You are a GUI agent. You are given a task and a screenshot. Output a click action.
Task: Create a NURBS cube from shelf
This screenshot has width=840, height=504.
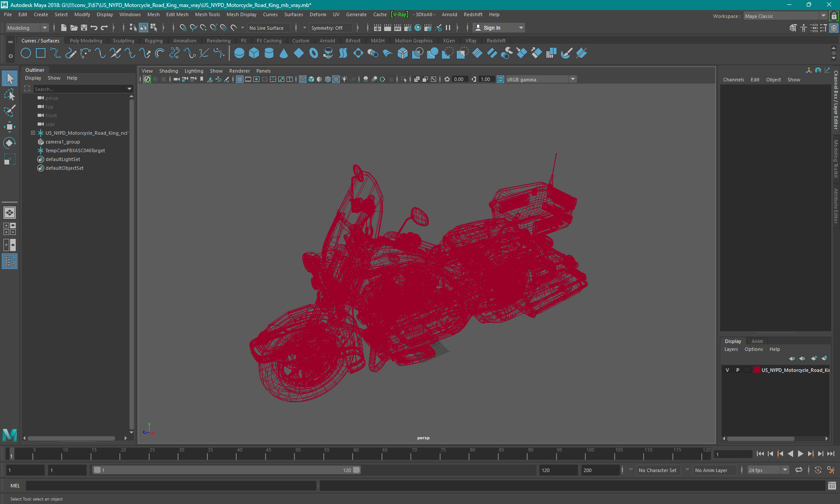tap(254, 53)
